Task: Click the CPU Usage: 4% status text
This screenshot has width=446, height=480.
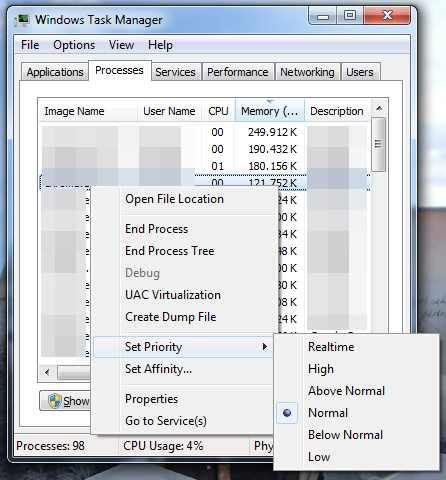Action: point(163,446)
